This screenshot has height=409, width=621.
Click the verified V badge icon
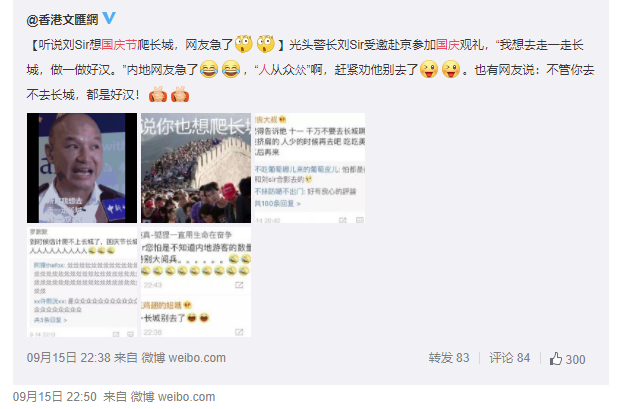coord(109,18)
